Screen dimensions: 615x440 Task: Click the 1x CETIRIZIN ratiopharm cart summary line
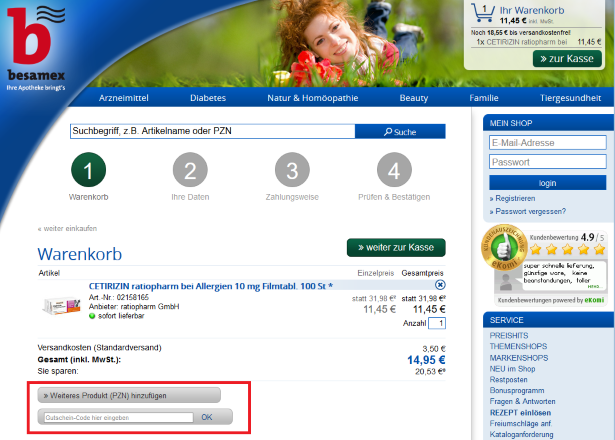[539, 42]
